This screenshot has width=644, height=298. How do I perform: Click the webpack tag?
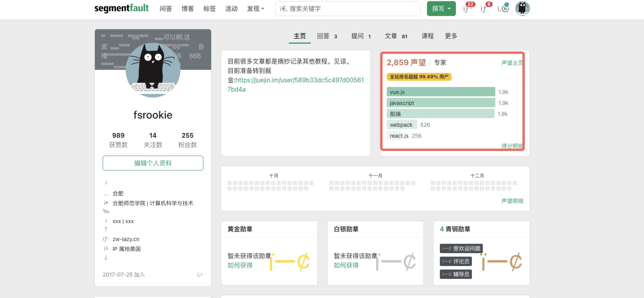click(x=401, y=125)
